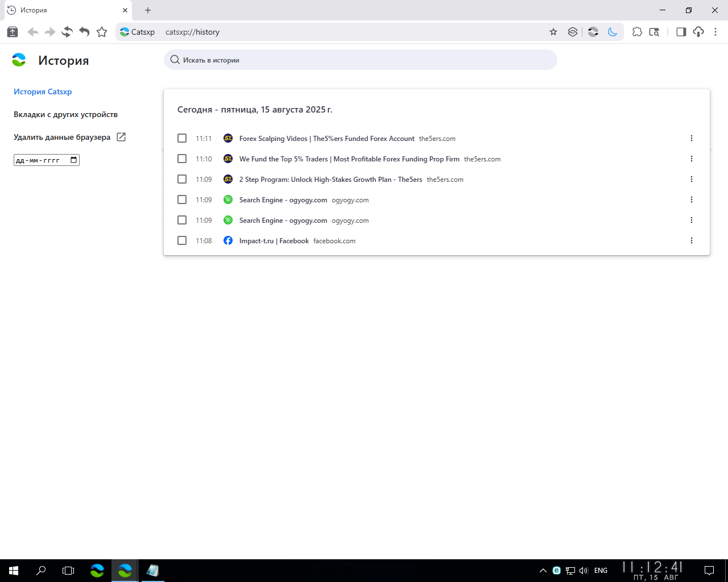Viewport: 728px width, 582px height.
Task: Click the taskbar clock showing 11:12:41
Action: [x=653, y=571]
